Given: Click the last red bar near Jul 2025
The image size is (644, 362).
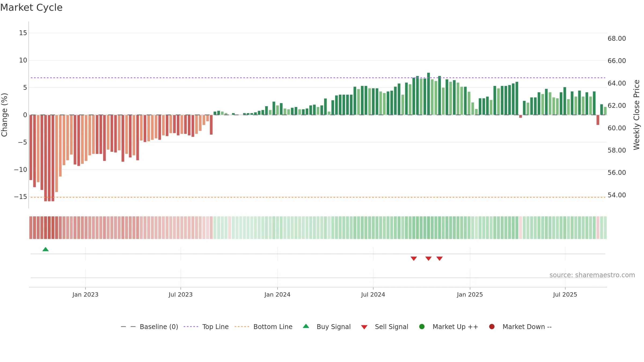Looking at the screenshot, I should point(598,120).
